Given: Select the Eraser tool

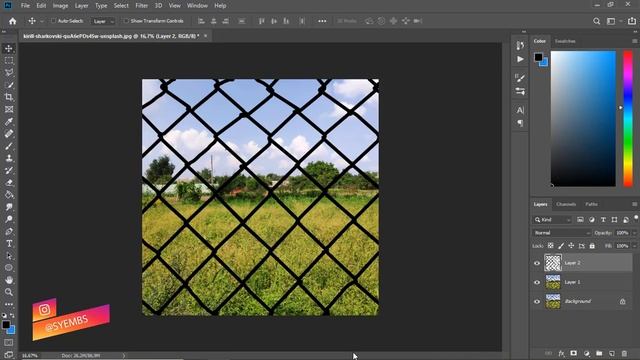Looking at the screenshot, I should pyautogui.click(x=9, y=183).
